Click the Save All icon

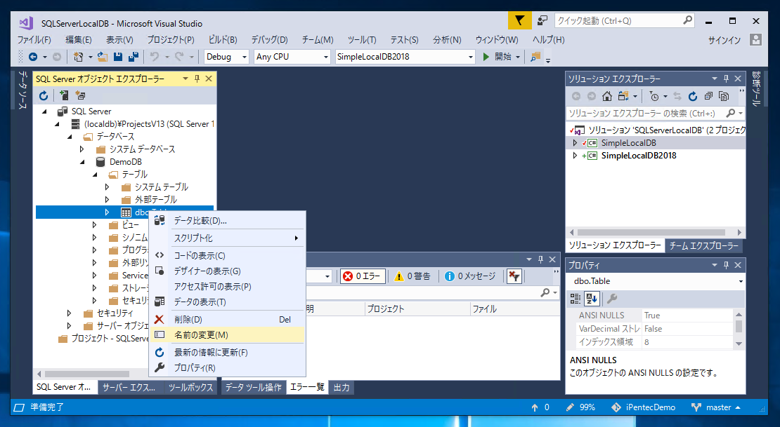tap(133, 57)
